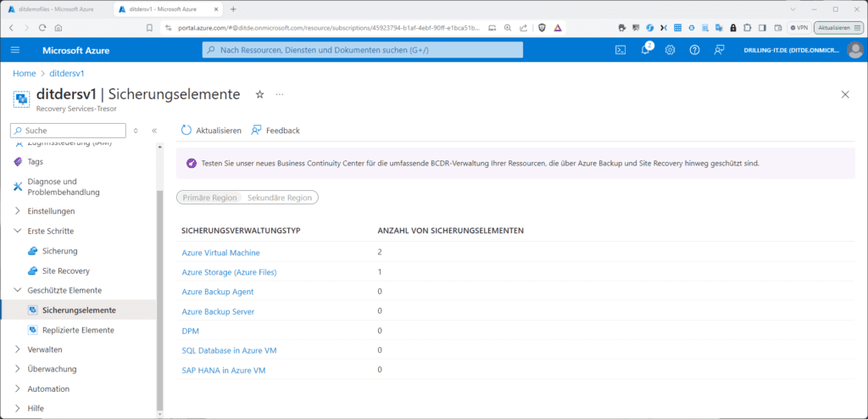Select Sekundäre Region toggle
Screen dimensions: 868x419
point(280,198)
